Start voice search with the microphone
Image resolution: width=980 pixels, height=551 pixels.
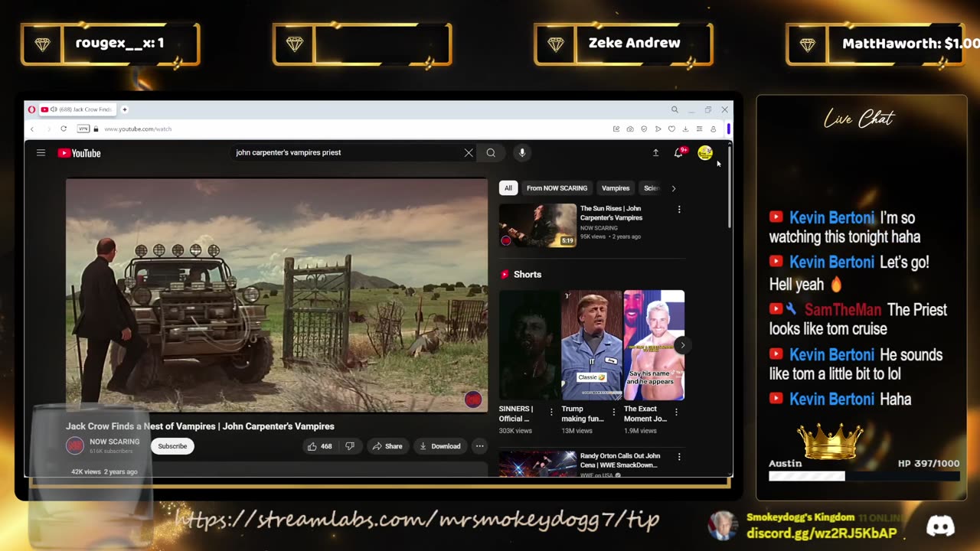[522, 153]
